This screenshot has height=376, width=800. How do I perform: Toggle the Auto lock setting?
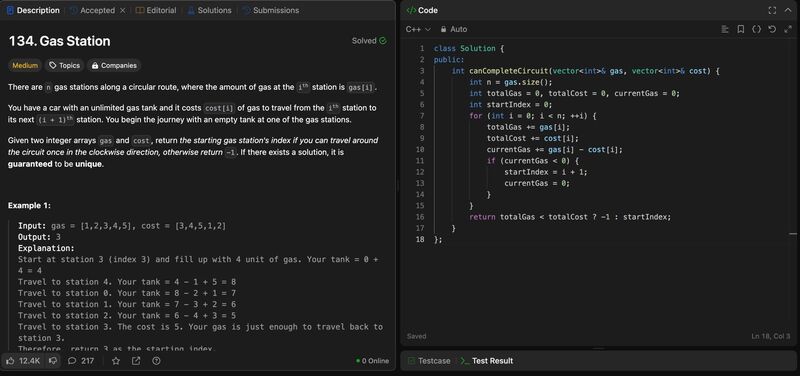coord(454,30)
